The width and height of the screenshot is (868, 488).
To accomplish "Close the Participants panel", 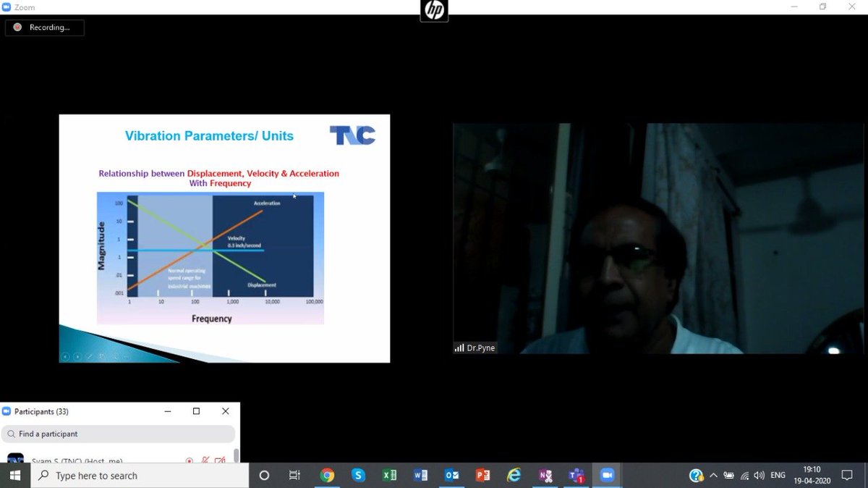I will coord(226,411).
